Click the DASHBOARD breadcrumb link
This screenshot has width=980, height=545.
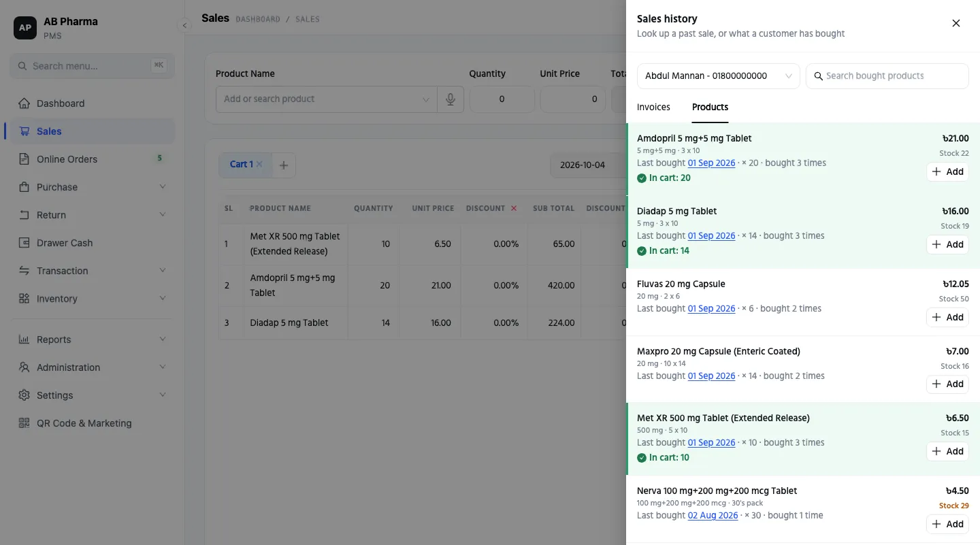[x=258, y=19]
